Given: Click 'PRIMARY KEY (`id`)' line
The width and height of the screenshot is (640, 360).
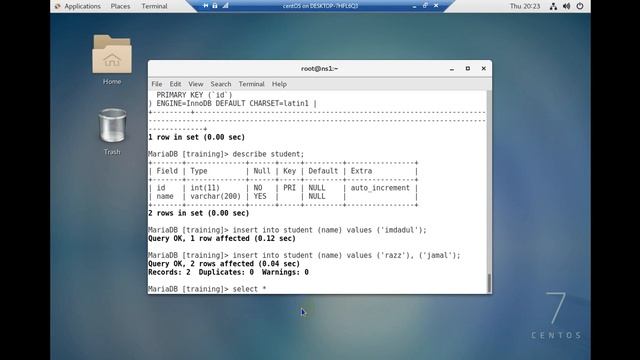Looking at the screenshot, I should (x=194, y=95).
